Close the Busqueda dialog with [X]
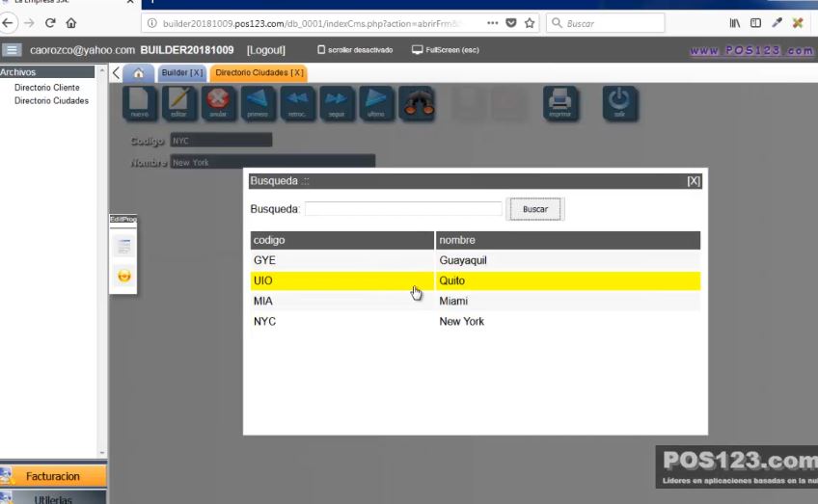Image resolution: width=818 pixels, height=504 pixels. tap(694, 181)
